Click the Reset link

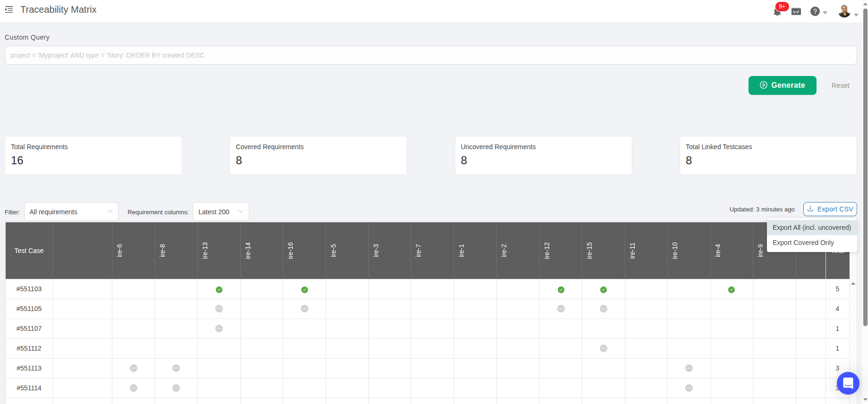coord(840,85)
